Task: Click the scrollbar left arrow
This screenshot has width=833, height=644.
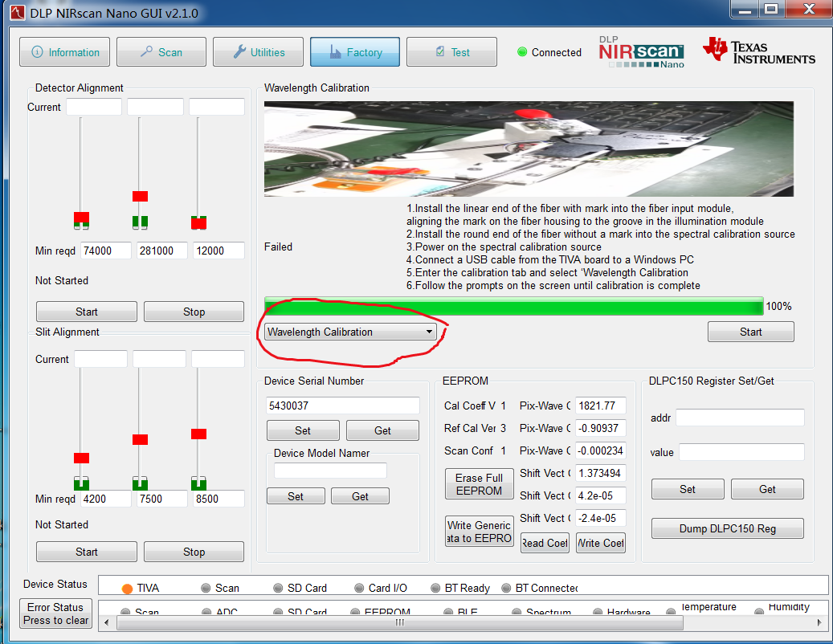Action: tap(106, 622)
